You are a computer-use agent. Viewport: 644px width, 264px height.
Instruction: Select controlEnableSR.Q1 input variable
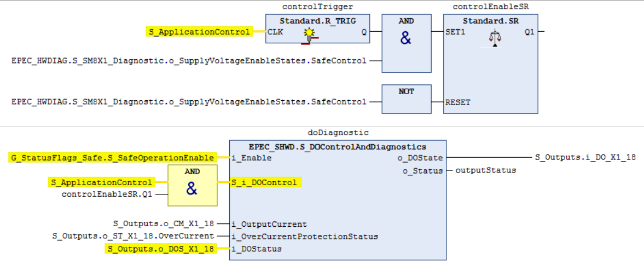coord(107,194)
